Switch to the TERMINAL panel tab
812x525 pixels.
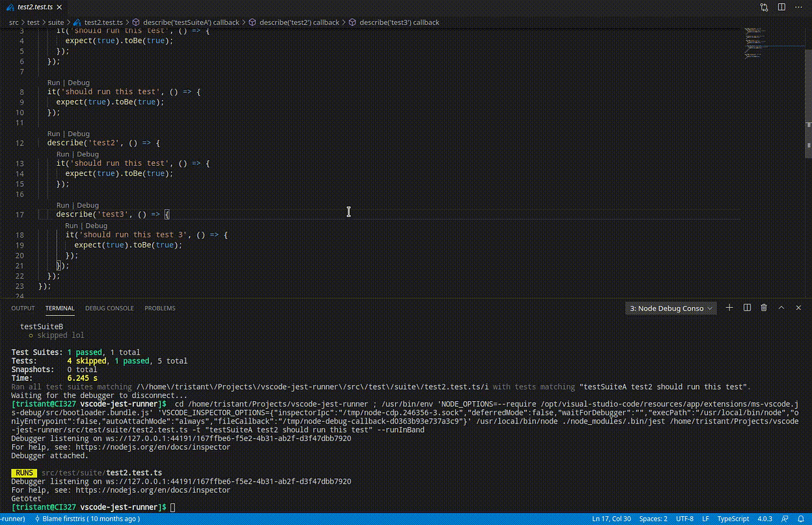(60, 309)
